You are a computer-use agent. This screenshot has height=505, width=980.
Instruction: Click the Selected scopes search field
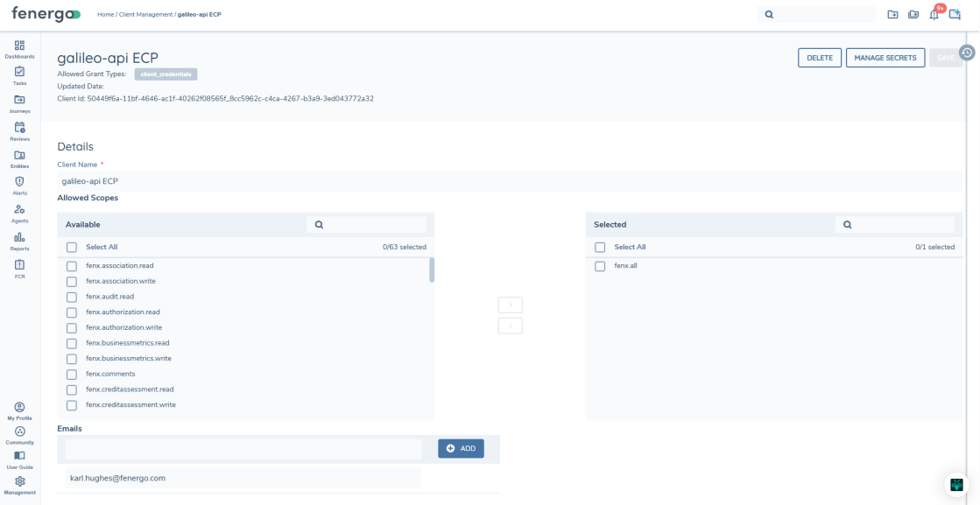tap(895, 225)
